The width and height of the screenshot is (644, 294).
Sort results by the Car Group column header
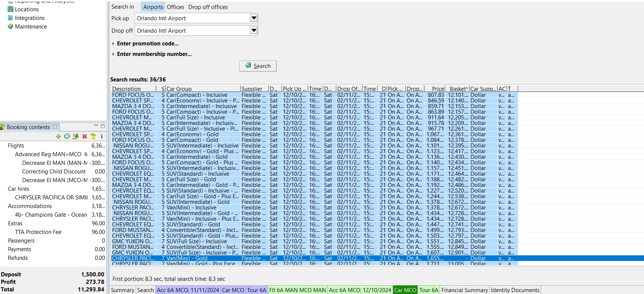[202, 89]
